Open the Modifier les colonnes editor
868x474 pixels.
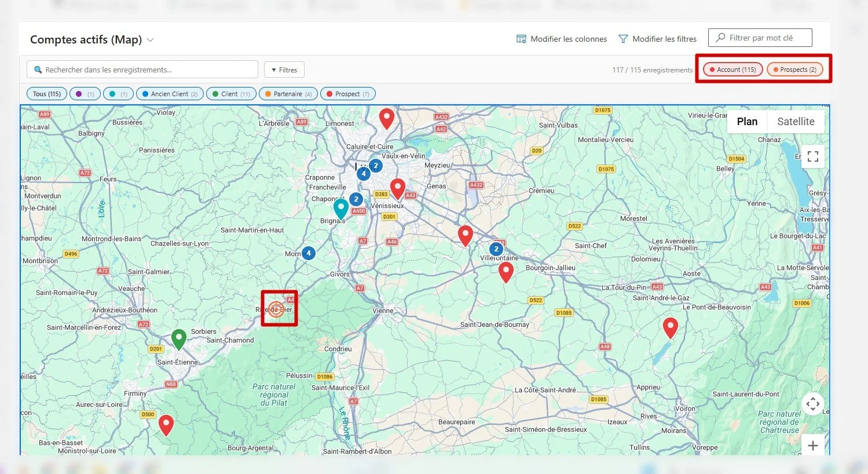pyautogui.click(x=562, y=39)
